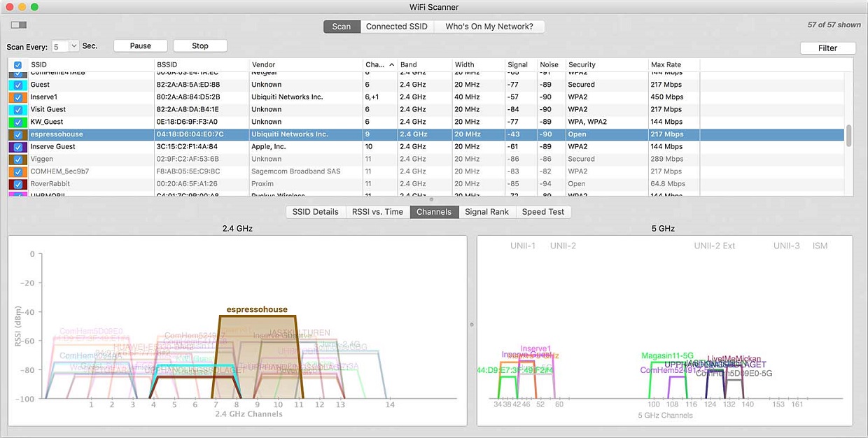Screen dimensions: 868x438
Task: Open the Filter button
Action: point(827,48)
